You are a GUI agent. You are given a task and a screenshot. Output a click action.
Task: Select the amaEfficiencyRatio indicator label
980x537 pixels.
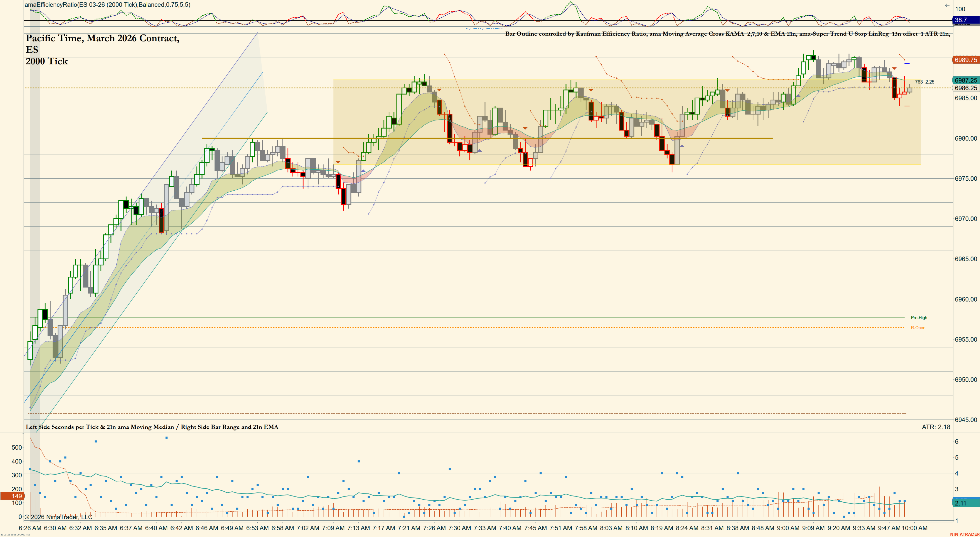coord(108,5)
